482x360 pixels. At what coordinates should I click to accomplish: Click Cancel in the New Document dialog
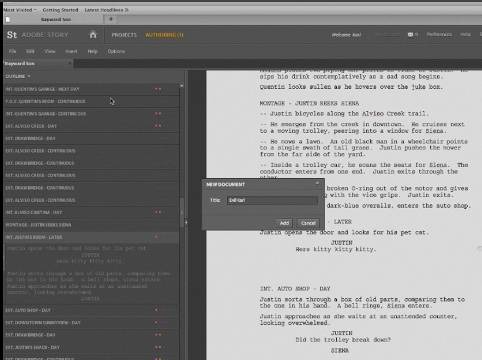point(308,223)
